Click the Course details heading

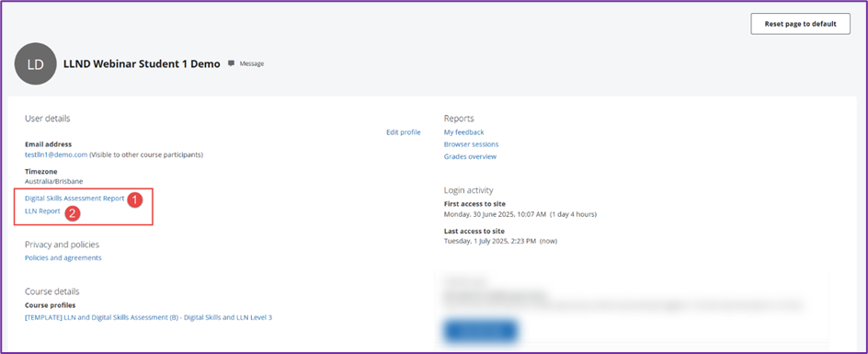coord(52,291)
